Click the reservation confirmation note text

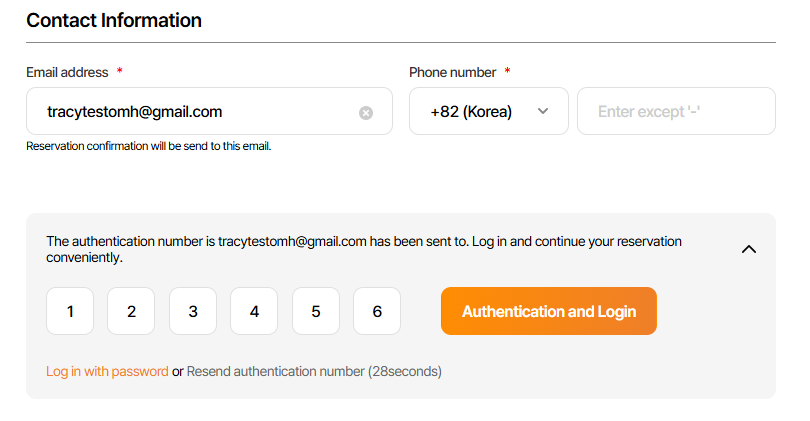point(148,146)
